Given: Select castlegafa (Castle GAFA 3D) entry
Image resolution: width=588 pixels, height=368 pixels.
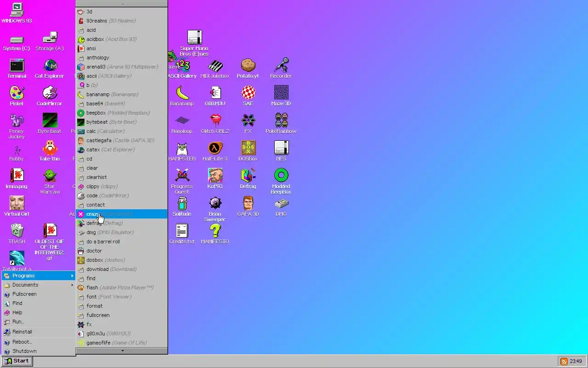Looking at the screenshot, I should click(x=122, y=140).
